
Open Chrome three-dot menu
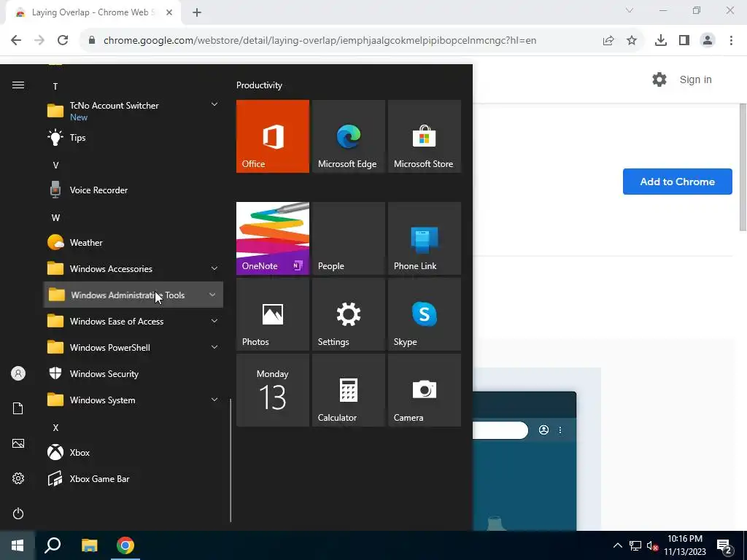click(731, 41)
